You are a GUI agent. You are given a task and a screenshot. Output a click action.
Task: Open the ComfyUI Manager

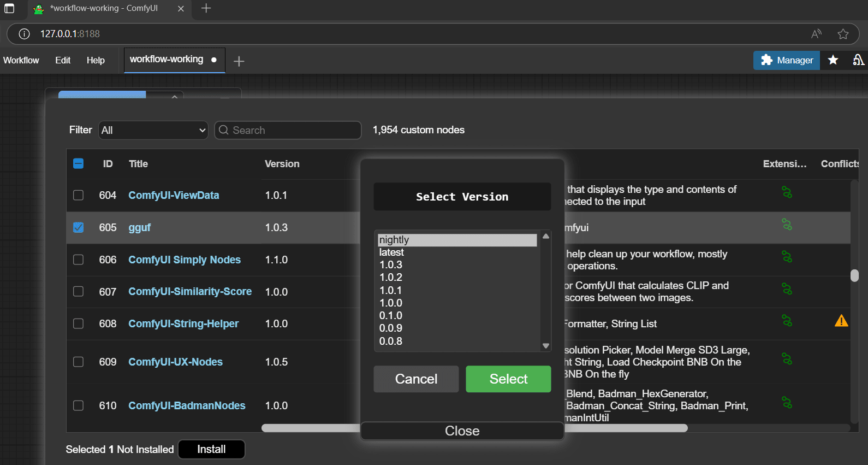[x=787, y=60]
